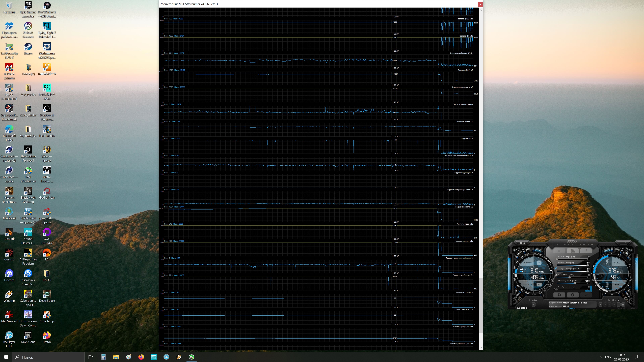Open the Firefox taskbar icon

pos(141,357)
